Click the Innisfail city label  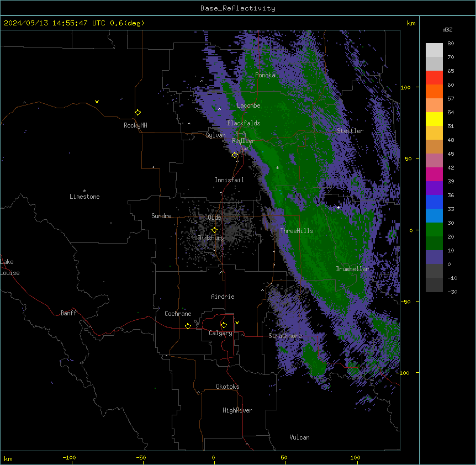[x=229, y=180]
